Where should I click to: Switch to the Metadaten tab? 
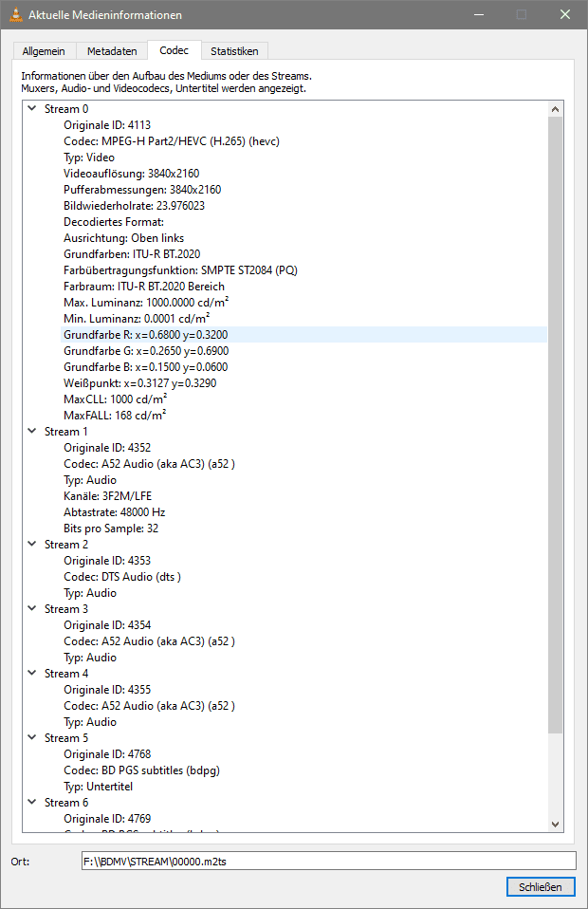(112, 51)
